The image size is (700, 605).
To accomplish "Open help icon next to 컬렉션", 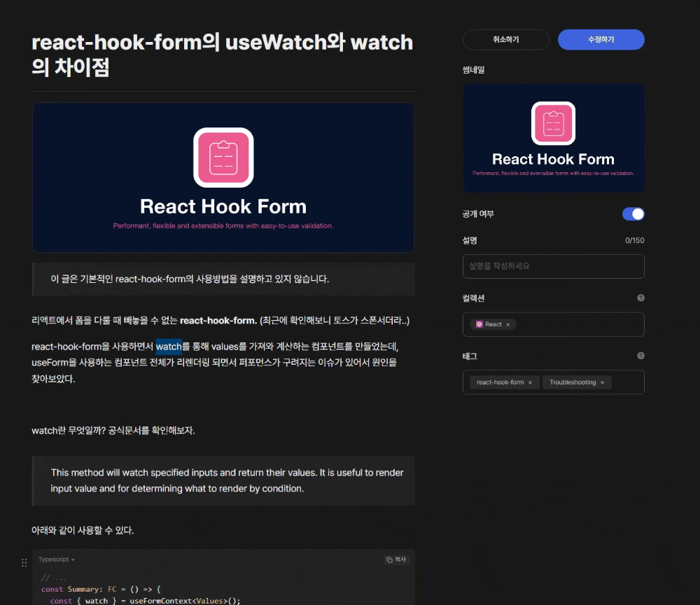I will point(640,298).
